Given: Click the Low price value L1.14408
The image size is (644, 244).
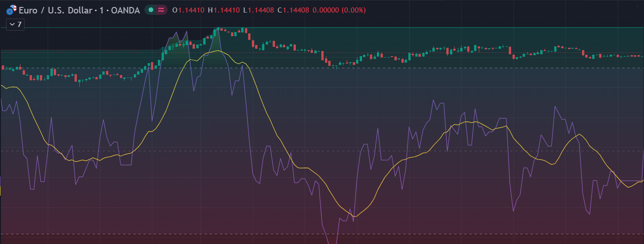Looking at the screenshot, I should tap(258, 10).
